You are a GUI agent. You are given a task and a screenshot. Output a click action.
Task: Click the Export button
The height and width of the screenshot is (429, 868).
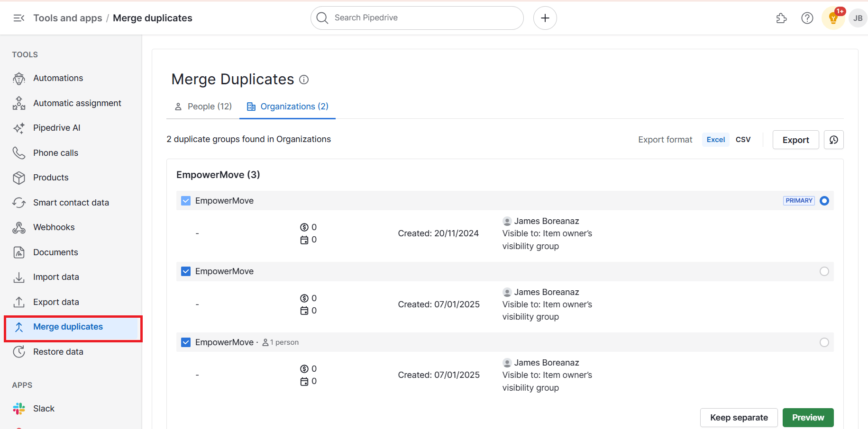795,140
